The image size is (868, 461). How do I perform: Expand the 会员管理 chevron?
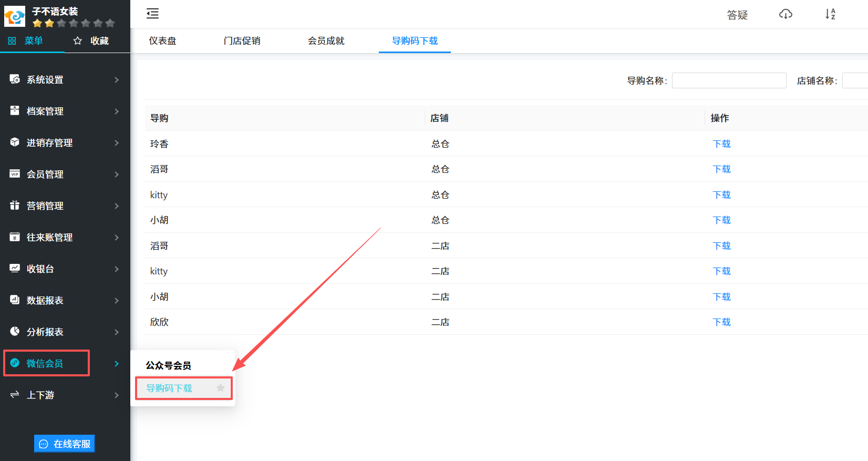click(117, 175)
